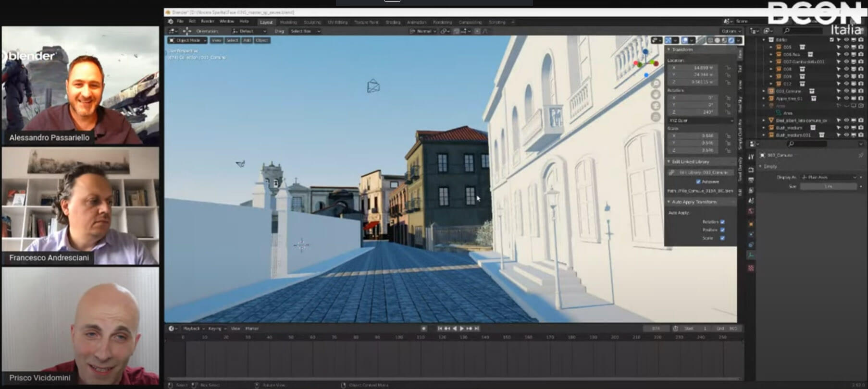Switch to the Layout workspace tab
This screenshot has height=389, width=868.
266,22
